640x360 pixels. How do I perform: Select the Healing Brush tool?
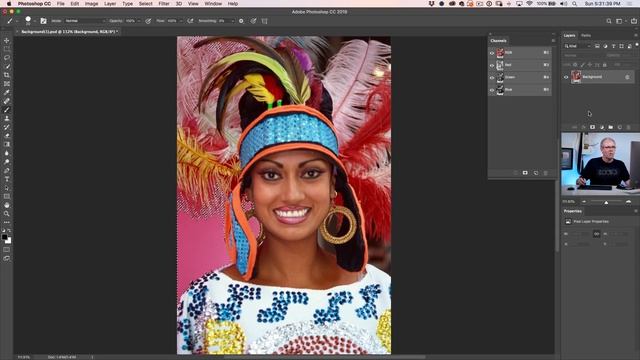click(7, 101)
